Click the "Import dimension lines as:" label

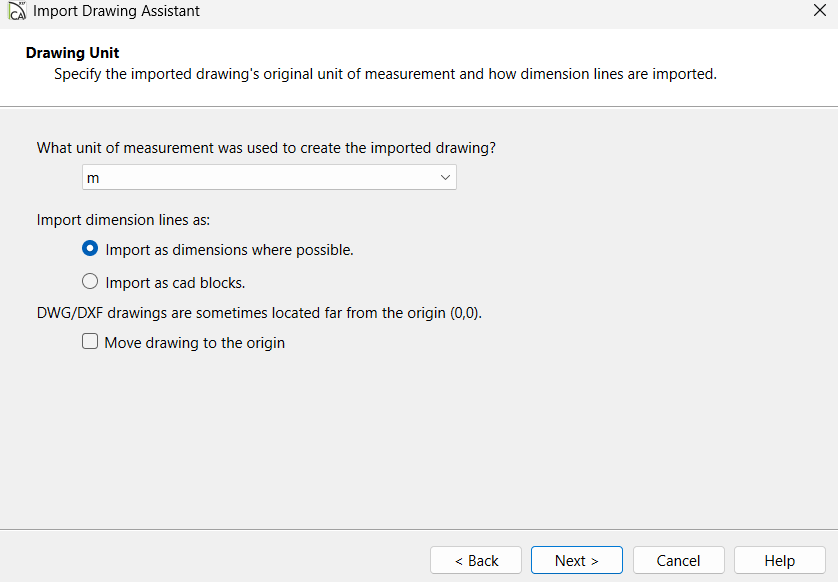point(123,220)
